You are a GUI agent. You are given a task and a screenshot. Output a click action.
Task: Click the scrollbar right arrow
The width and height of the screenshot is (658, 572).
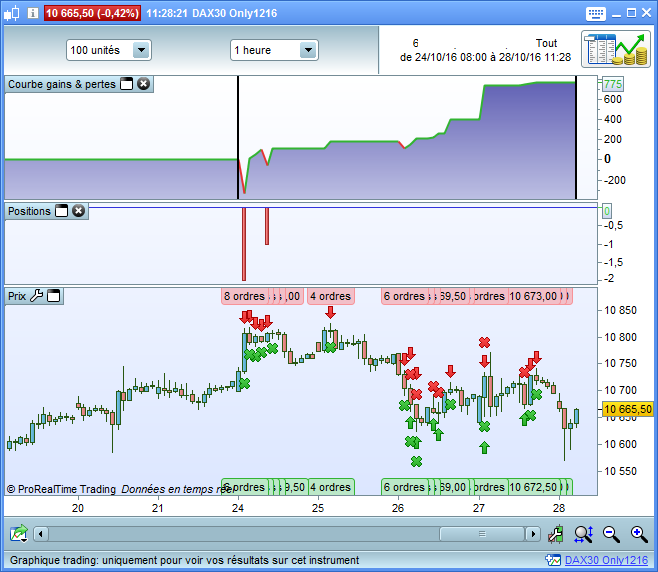tap(533, 534)
